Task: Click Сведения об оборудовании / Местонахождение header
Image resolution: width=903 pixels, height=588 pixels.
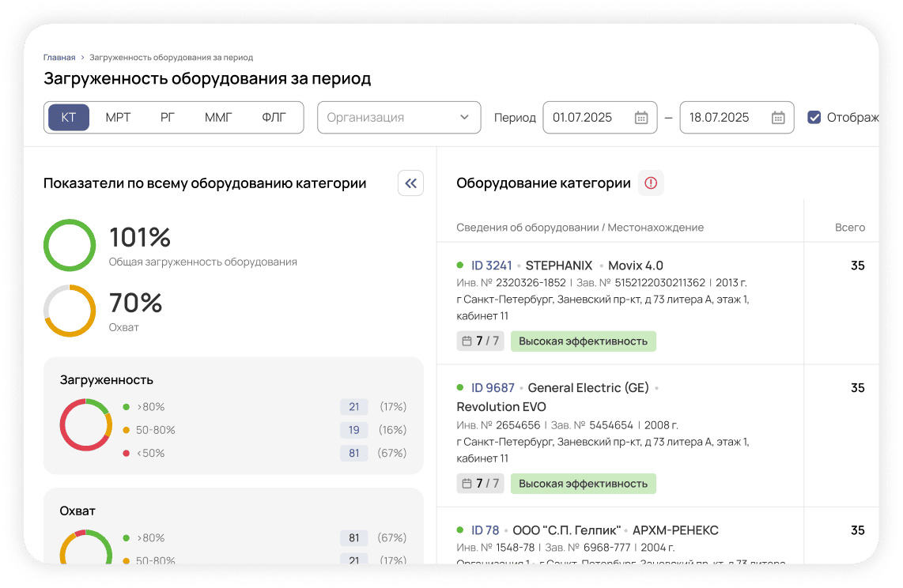Action: 580,228
